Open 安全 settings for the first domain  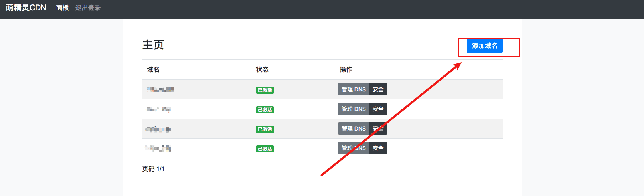378,89
